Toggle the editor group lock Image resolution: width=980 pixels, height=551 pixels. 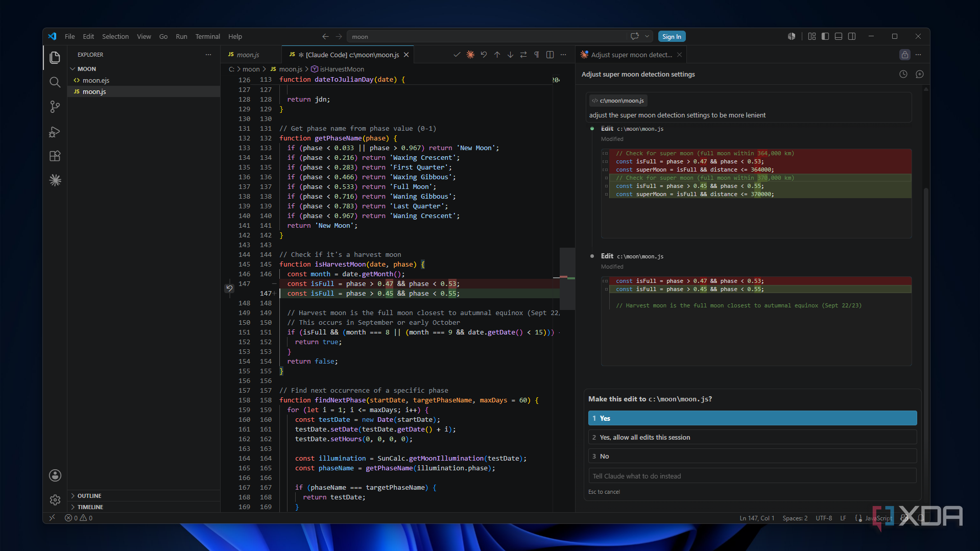tap(905, 55)
